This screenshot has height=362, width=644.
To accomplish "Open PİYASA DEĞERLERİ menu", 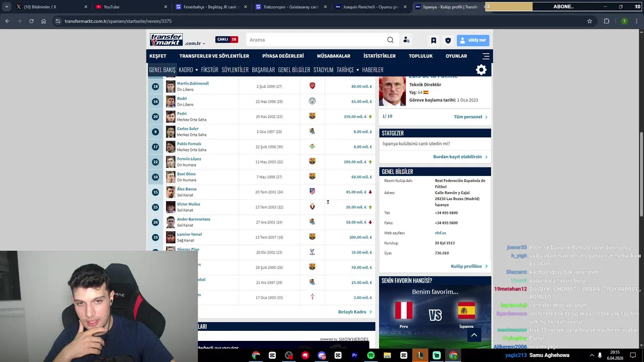I will (283, 56).
